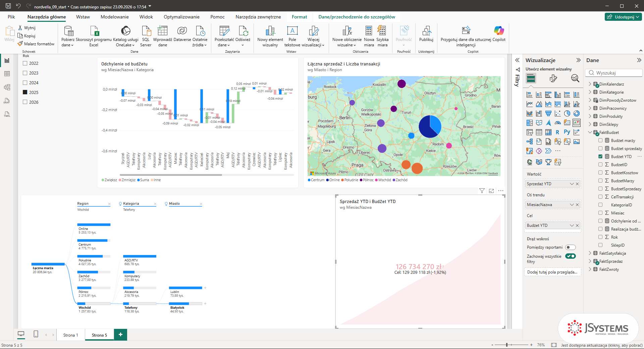
Task: Open the Sprzedaż YTD field dropdown arrow
Action: point(572,184)
